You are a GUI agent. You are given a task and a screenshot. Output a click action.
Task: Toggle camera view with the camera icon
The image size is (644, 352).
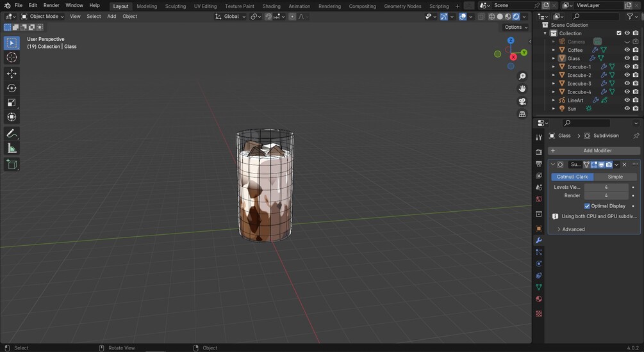coord(522,101)
